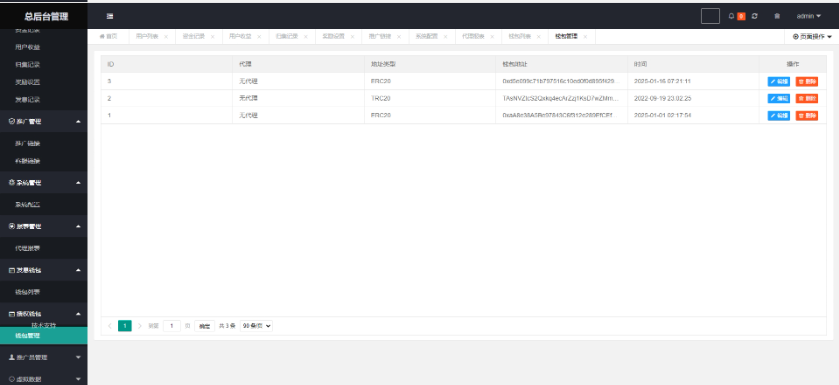Click the trash icon in top header
Image resolution: width=839 pixels, height=385 pixels.
point(777,16)
